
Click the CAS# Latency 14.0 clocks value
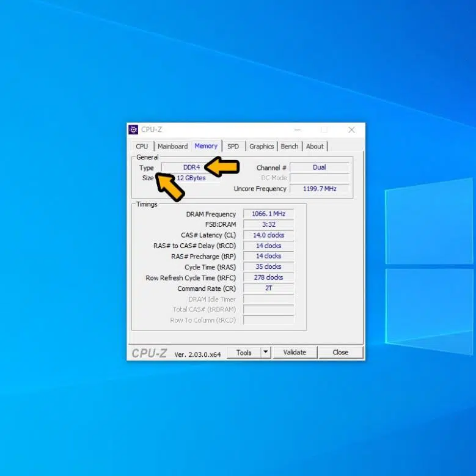(268, 235)
